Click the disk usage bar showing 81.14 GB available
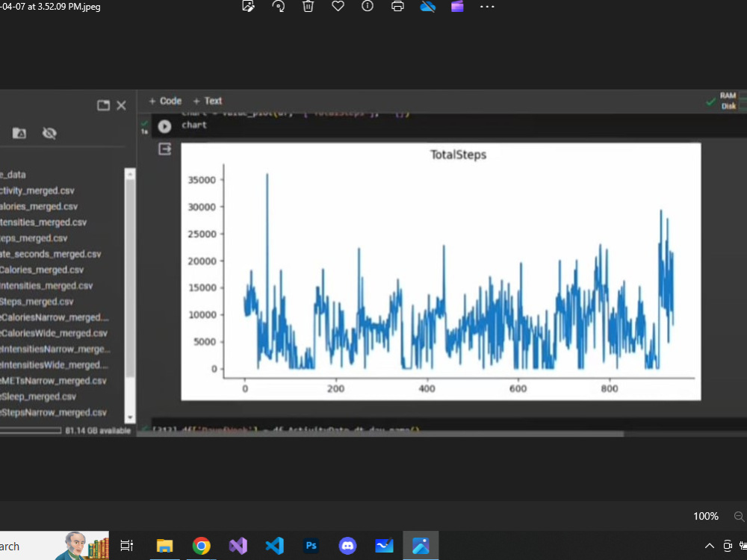Image resolution: width=747 pixels, height=560 pixels. click(31, 431)
